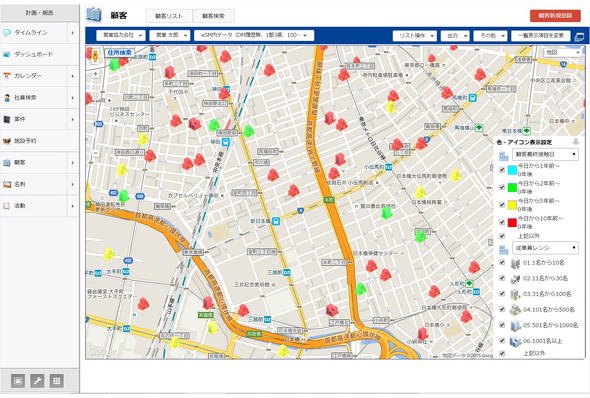Open the 案件 icon in sidebar
This screenshot has height=398, width=590.
[x=7, y=119]
